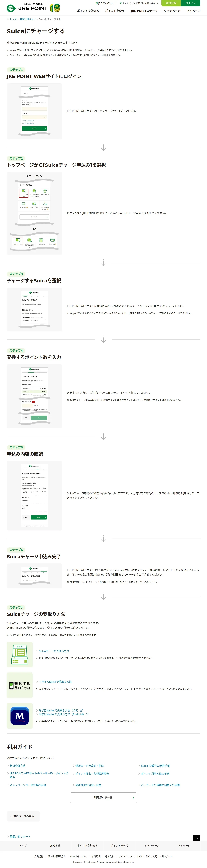The width and height of the screenshot is (207, 868).
Task: Click the back-to-top arrow icon
Action: (197, 838)
